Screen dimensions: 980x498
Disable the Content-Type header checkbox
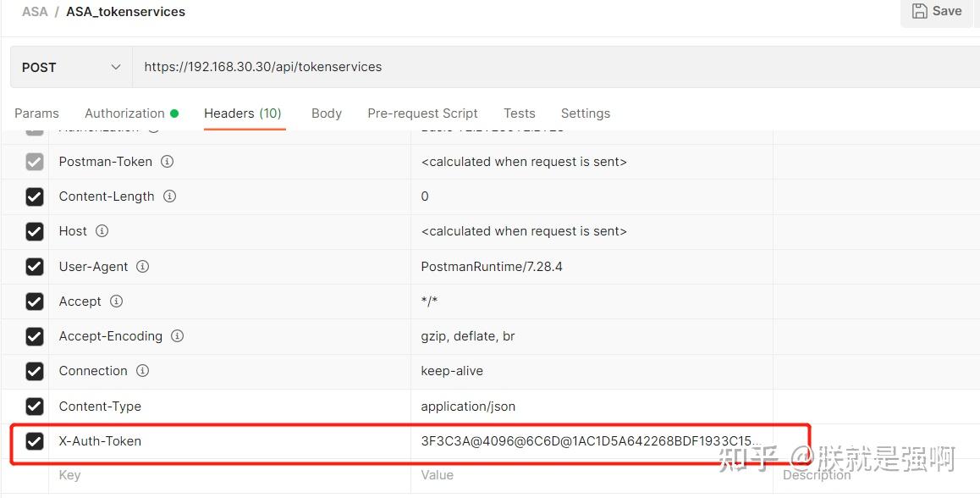[35, 406]
